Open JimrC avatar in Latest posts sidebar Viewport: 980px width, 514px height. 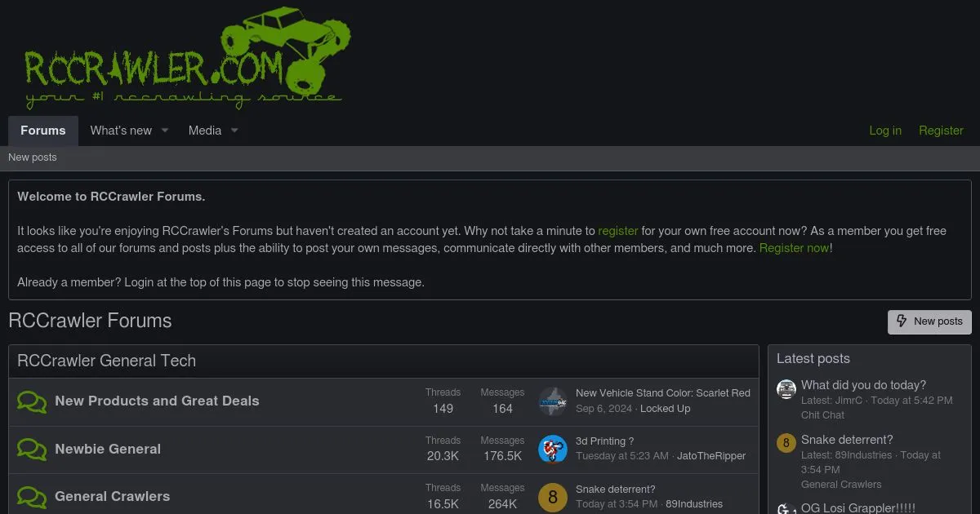pos(786,389)
